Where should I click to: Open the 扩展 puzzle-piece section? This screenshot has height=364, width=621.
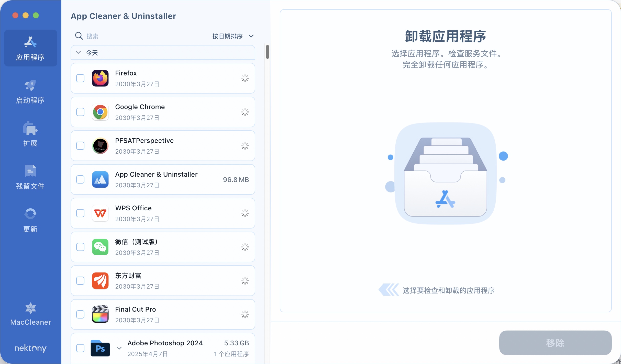pos(30,134)
